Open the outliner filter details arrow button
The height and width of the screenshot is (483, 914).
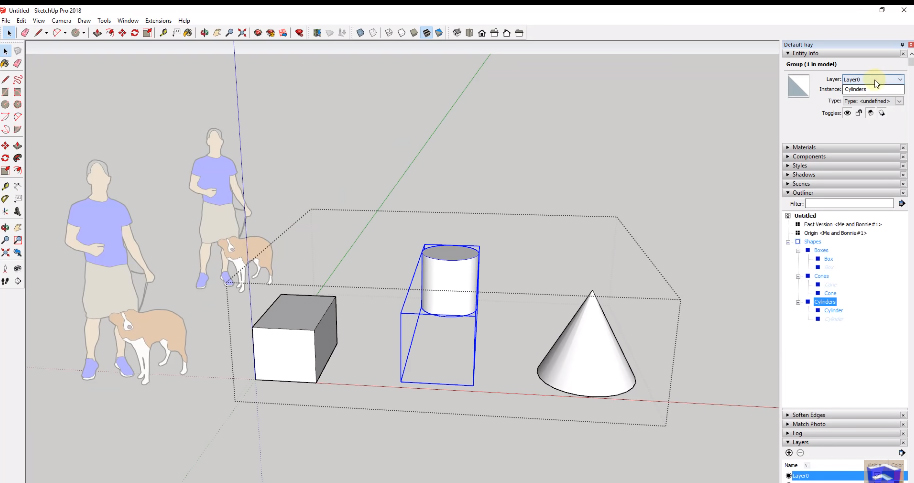click(901, 203)
